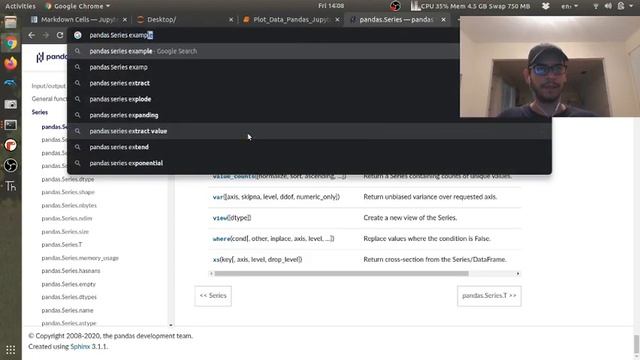Open pandas.Series.T sidebar link

point(62,244)
